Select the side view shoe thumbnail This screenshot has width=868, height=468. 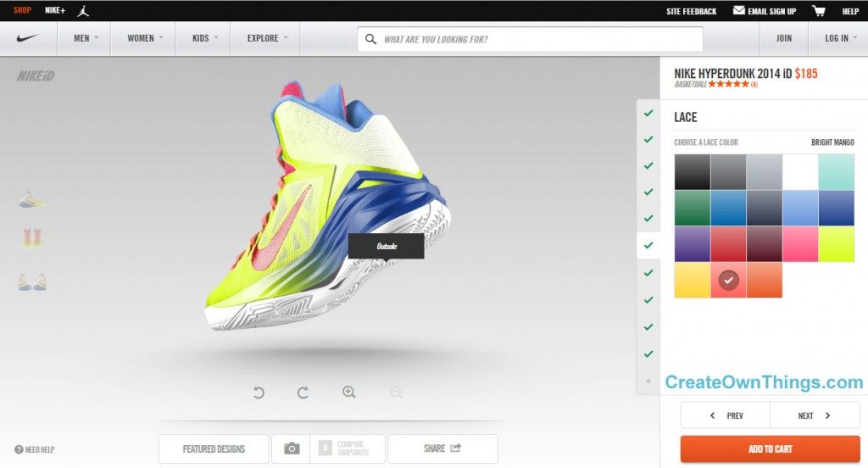32,199
